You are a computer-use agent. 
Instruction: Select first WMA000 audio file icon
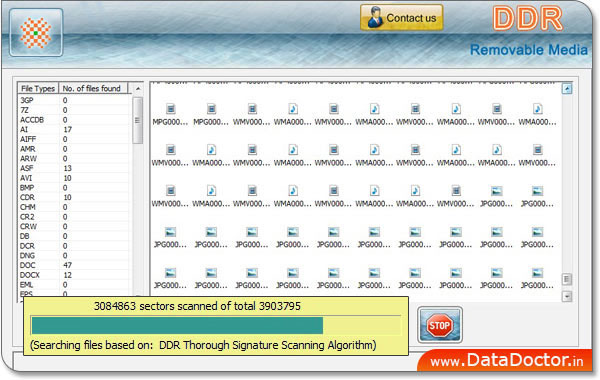(293, 114)
